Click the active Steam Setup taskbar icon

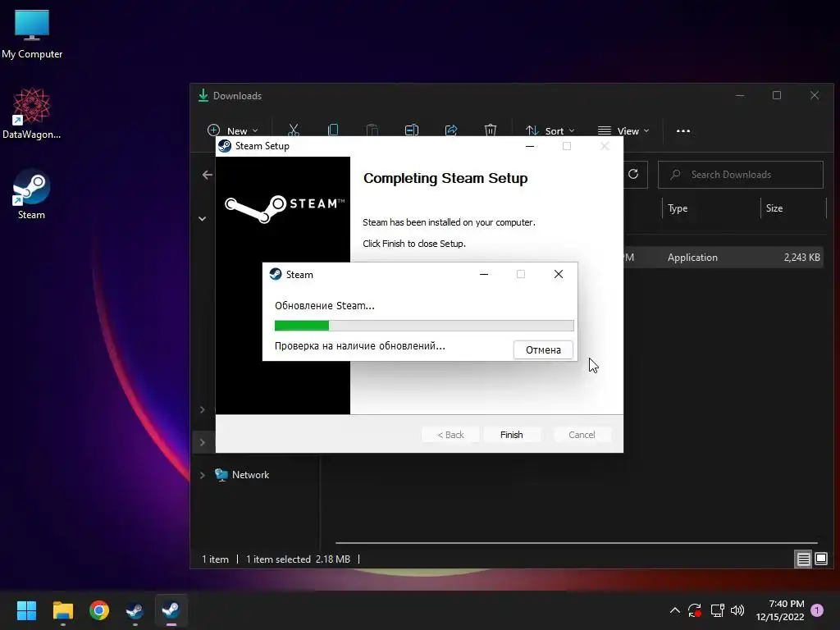[171, 610]
